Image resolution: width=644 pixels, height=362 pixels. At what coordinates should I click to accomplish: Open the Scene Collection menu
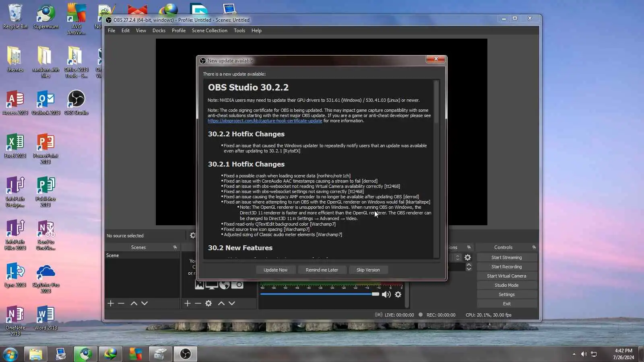(x=210, y=31)
